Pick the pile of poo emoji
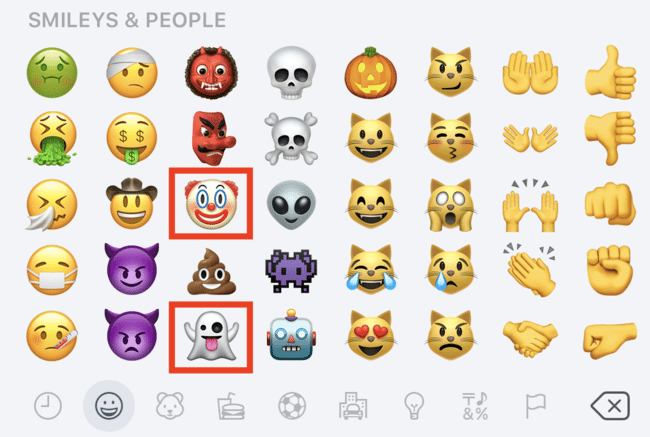The height and width of the screenshot is (437, 650). pyautogui.click(x=211, y=272)
